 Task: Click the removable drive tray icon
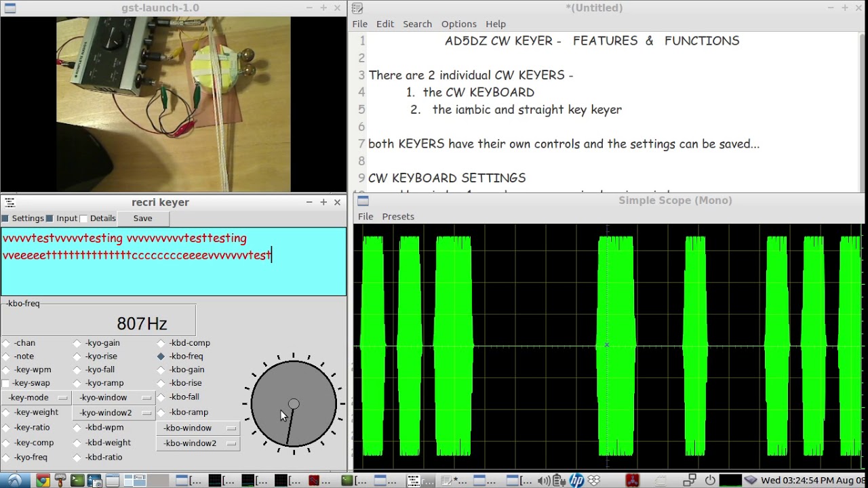(751, 481)
